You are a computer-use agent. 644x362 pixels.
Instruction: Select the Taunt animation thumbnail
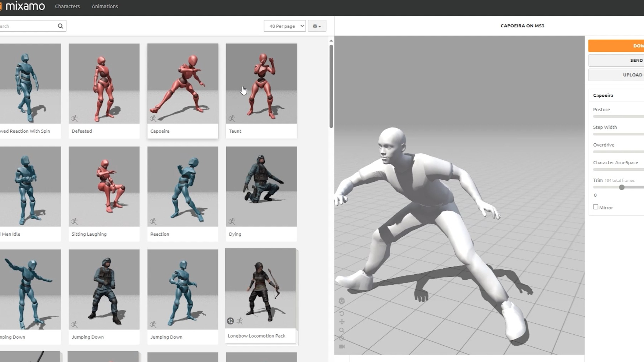pos(261,84)
